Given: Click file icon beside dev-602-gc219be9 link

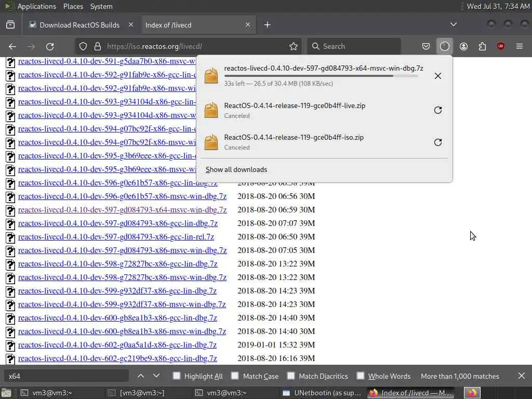Looking at the screenshot, I should [10, 359].
